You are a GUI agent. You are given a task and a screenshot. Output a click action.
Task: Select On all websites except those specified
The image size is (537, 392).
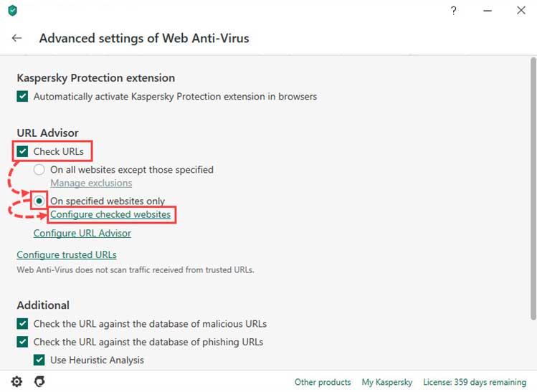(39, 169)
